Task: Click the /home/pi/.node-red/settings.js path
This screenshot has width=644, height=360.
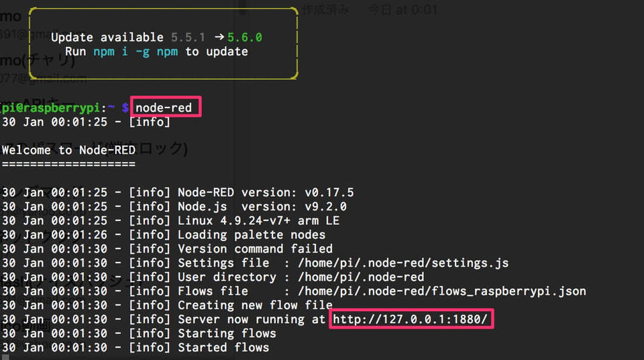Action: [x=403, y=263]
